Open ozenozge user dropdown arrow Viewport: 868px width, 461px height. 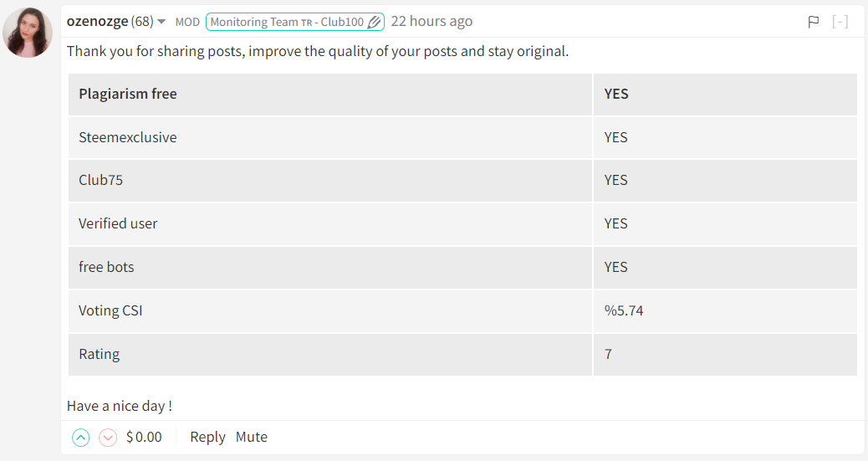point(161,22)
